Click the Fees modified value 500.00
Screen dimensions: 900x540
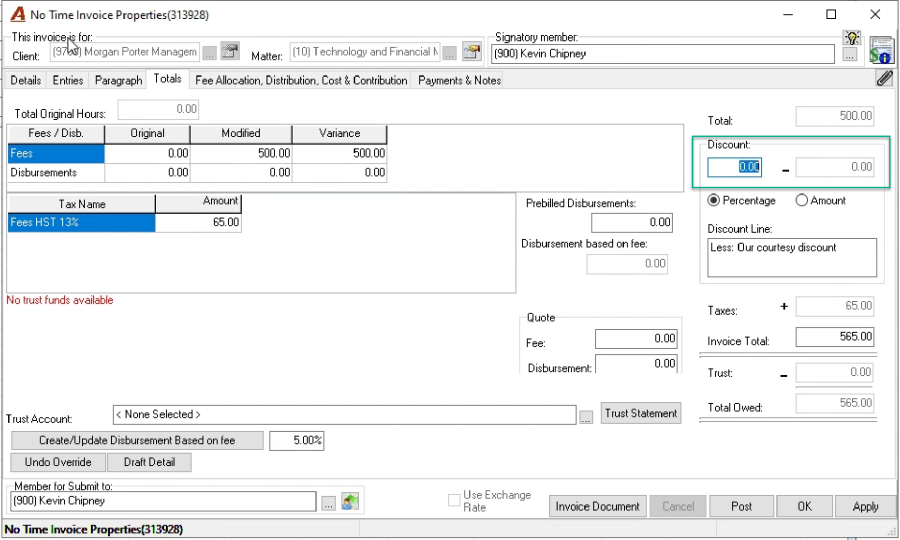[241, 153]
